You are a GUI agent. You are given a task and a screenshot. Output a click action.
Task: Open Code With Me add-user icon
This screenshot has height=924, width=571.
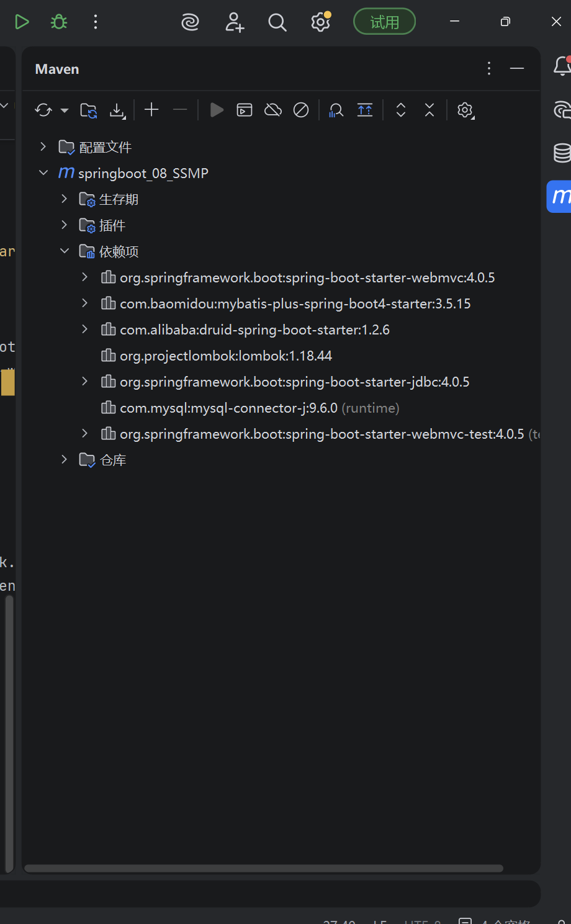(235, 22)
